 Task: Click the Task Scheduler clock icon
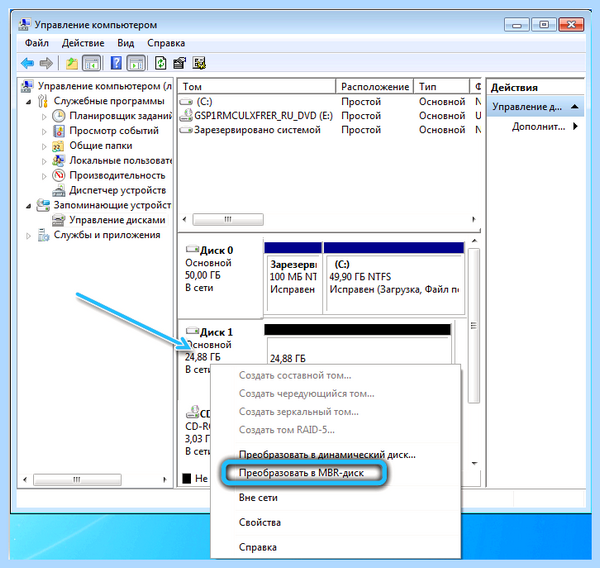(59, 116)
